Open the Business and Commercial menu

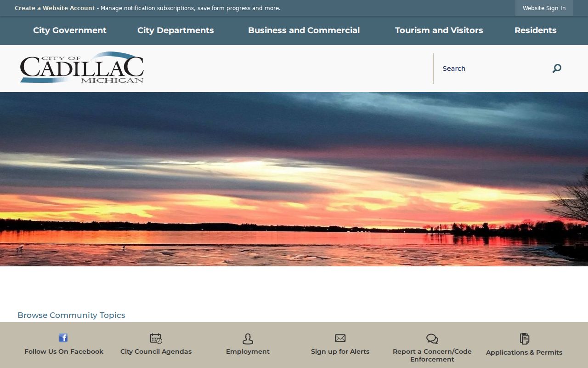click(x=304, y=30)
